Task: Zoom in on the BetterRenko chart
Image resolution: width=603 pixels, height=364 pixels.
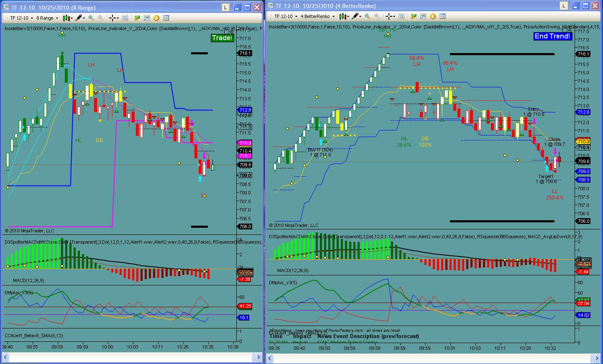Action: 368,16
